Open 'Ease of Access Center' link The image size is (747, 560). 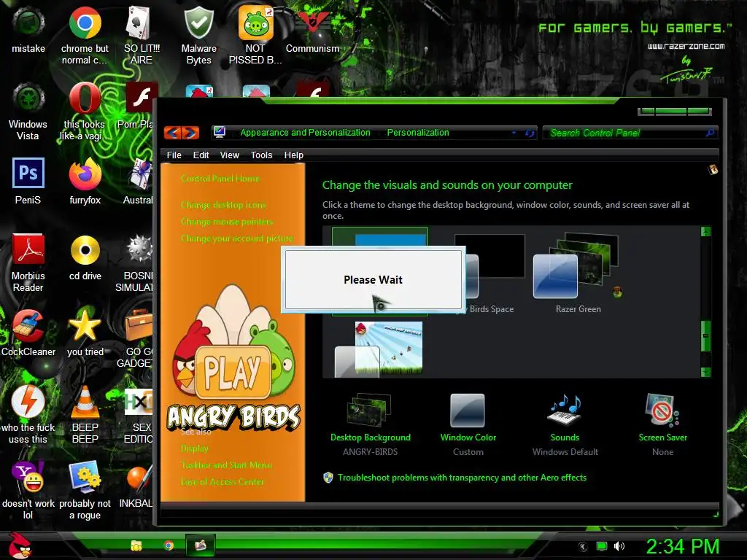pos(222,481)
